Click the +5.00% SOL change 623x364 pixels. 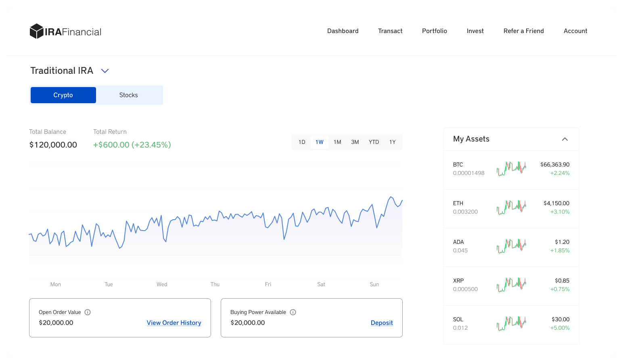click(560, 328)
